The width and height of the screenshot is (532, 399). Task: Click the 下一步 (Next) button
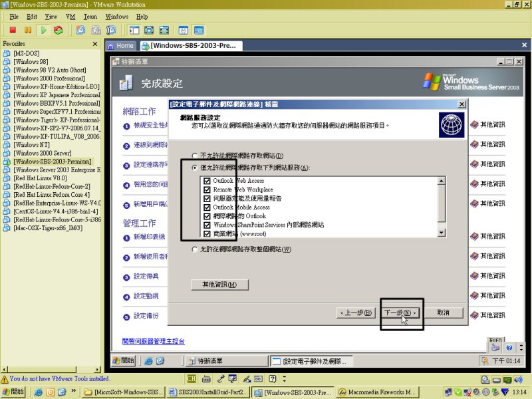(401, 313)
